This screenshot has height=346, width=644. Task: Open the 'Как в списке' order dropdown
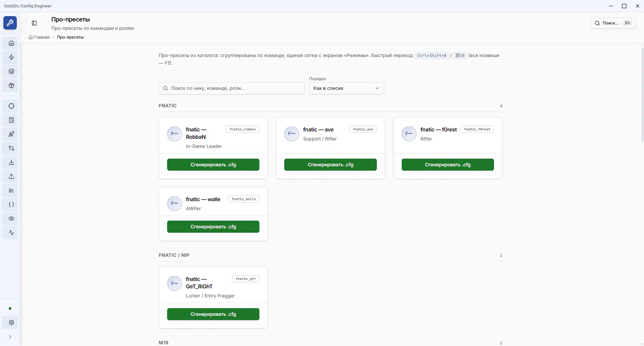point(347,88)
